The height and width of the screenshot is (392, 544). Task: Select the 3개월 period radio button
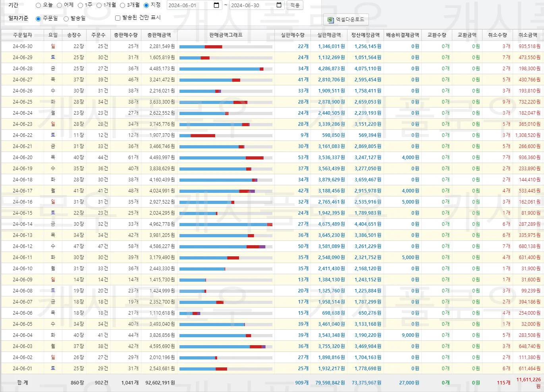pos(122,6)
